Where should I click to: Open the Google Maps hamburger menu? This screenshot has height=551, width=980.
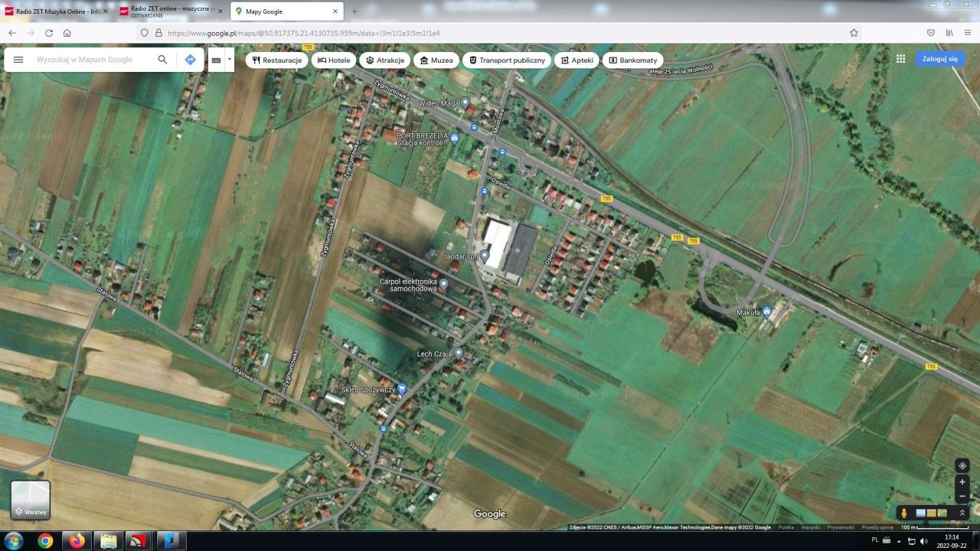(18, 60)
